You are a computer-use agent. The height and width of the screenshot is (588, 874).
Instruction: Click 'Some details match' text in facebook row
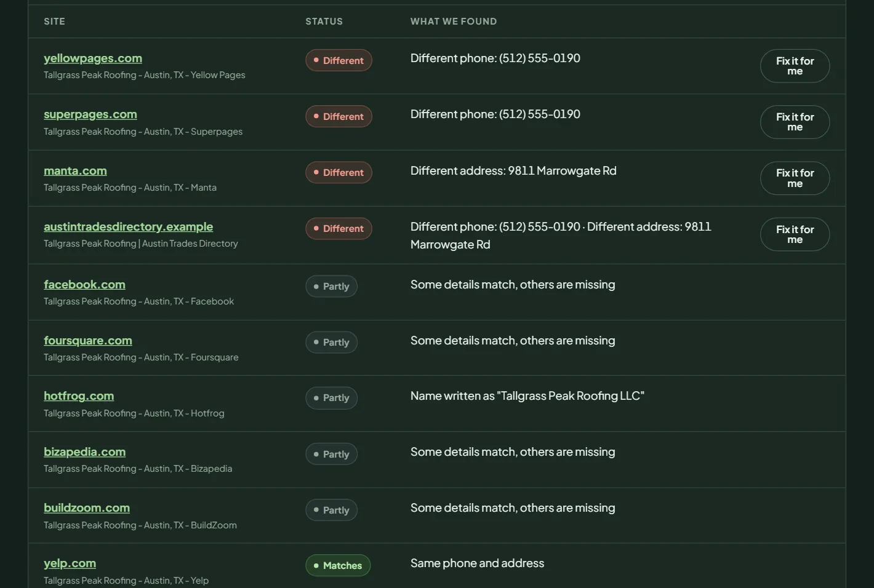pos(513,285)
